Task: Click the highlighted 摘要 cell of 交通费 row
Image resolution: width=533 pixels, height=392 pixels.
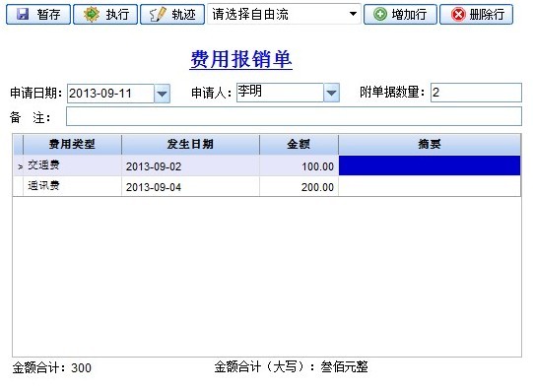Action: coord(430,165)
